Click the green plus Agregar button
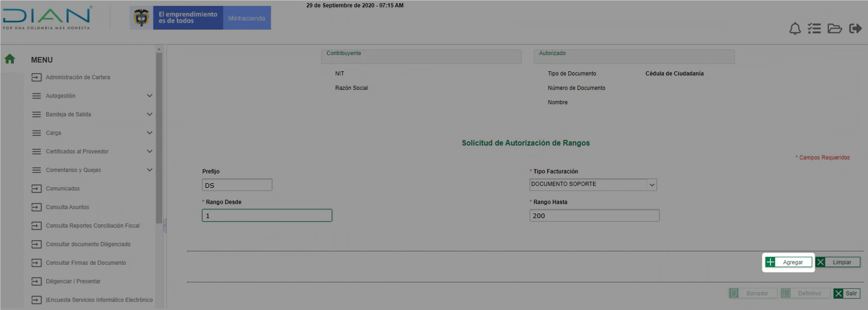This screenshot has height=310, width=868. pyautogui.click(x=788, y=262)
